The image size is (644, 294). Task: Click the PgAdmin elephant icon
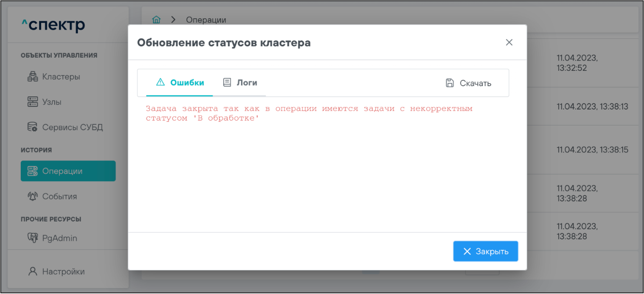[33, 238]
